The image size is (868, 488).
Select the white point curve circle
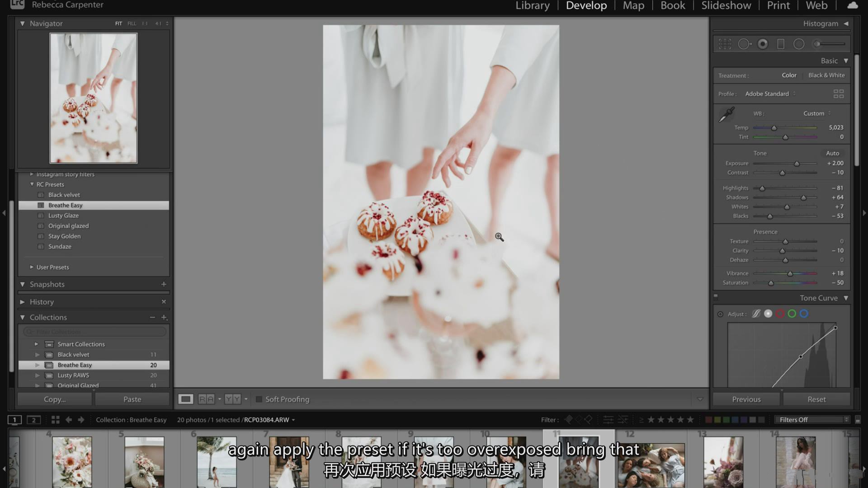(768, 314)
